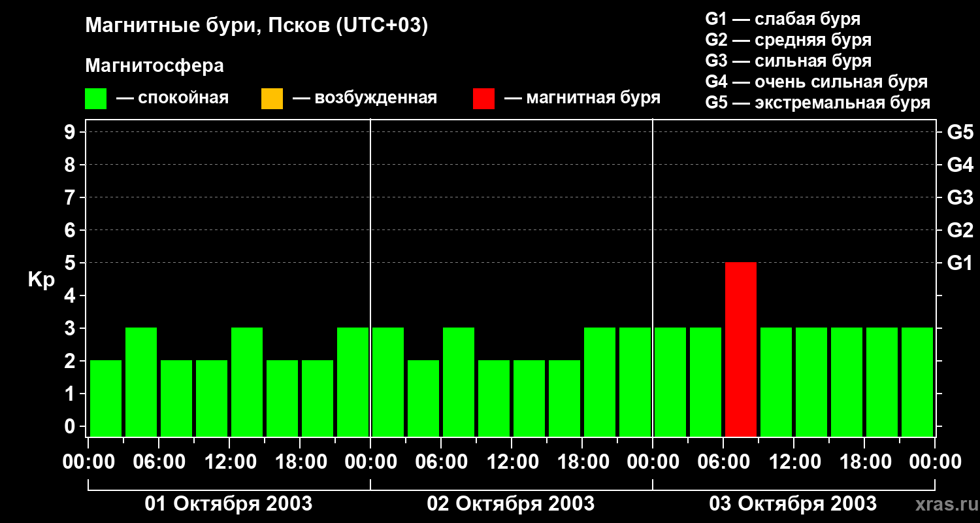Screen dimensions: 980x523
Task: Click the "Kp" axis label
Action: tap(42, 280)
